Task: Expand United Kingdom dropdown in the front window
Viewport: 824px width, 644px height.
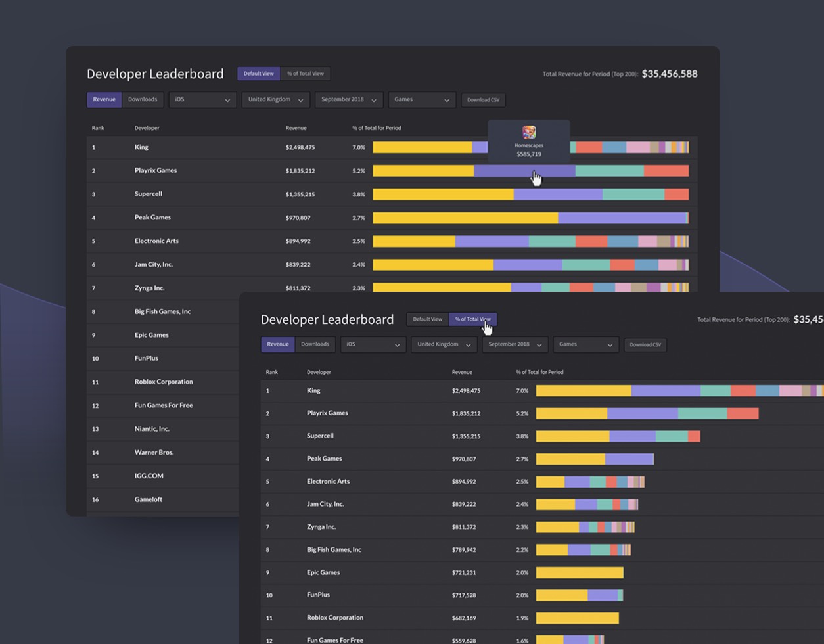Action: (x=444, y=344)
